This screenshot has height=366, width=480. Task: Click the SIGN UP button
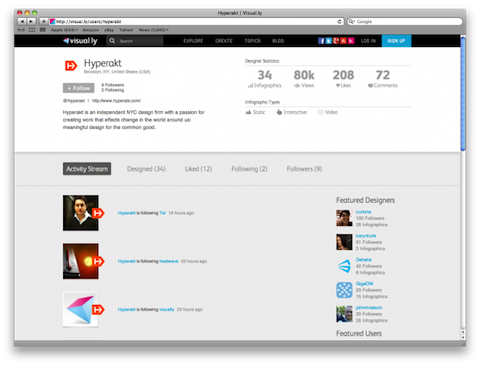click(396, 41)
